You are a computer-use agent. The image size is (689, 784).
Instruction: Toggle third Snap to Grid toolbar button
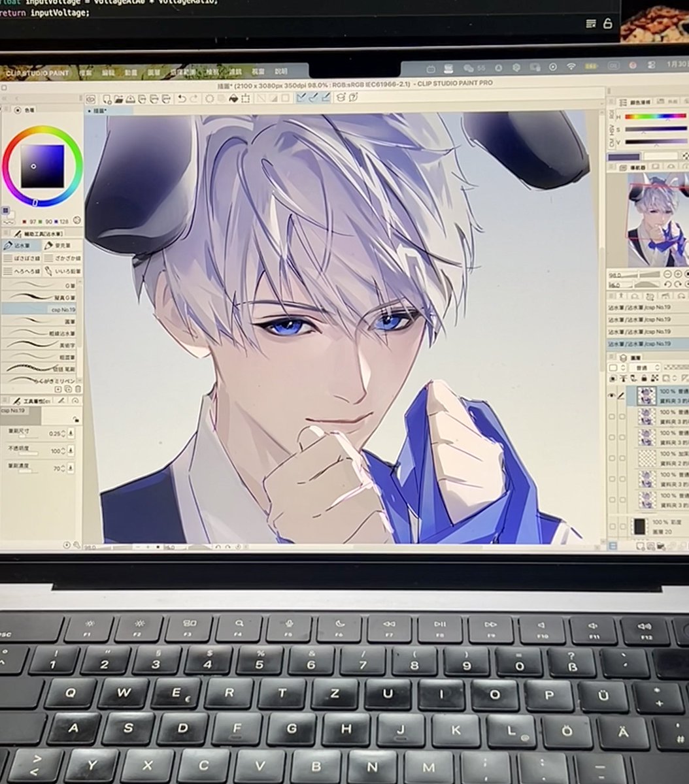coord(325,99)
